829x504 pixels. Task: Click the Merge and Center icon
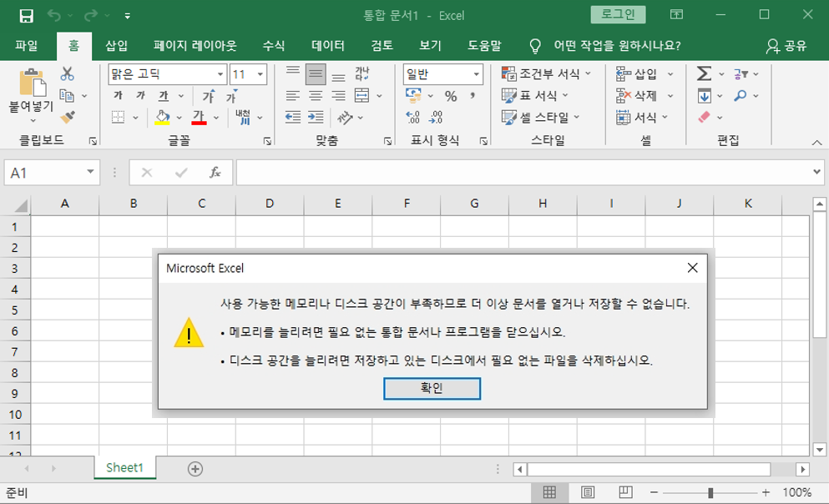[x=362, y=96]
